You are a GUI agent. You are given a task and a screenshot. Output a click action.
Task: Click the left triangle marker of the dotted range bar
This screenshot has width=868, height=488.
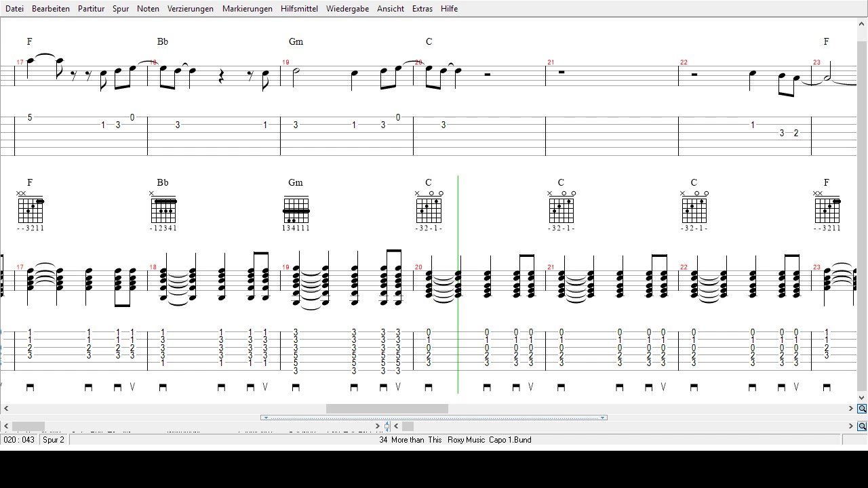pos(265,418)
